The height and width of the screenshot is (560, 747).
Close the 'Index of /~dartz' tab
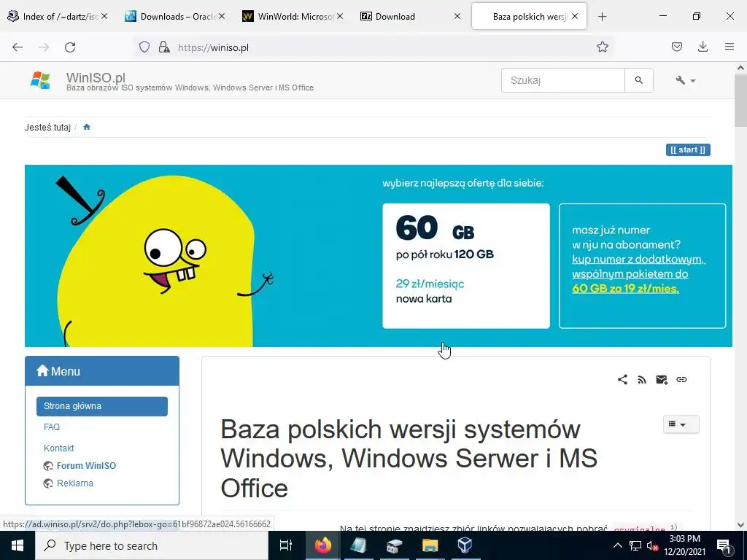(104, 16)
